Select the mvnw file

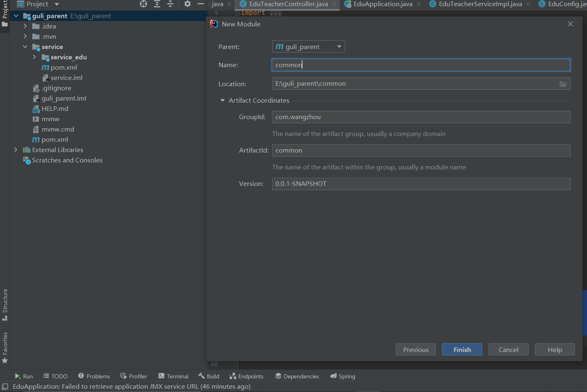[x=46, y=119]
